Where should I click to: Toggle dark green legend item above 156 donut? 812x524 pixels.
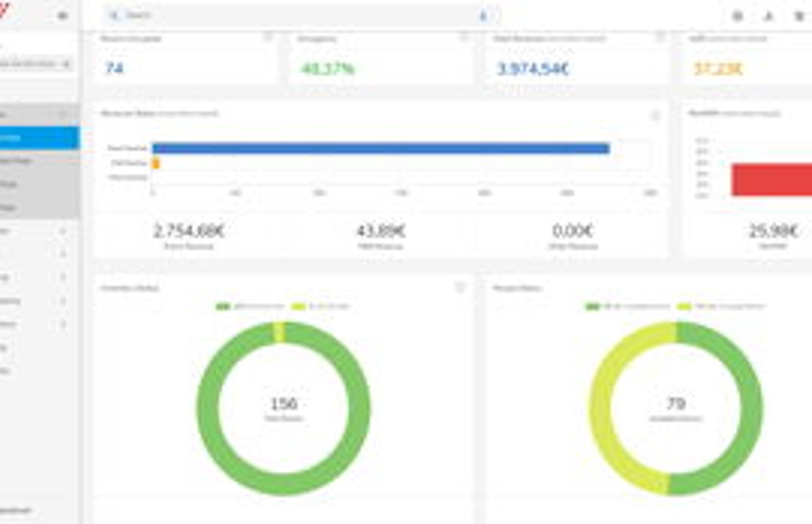(x=250, y=306)
